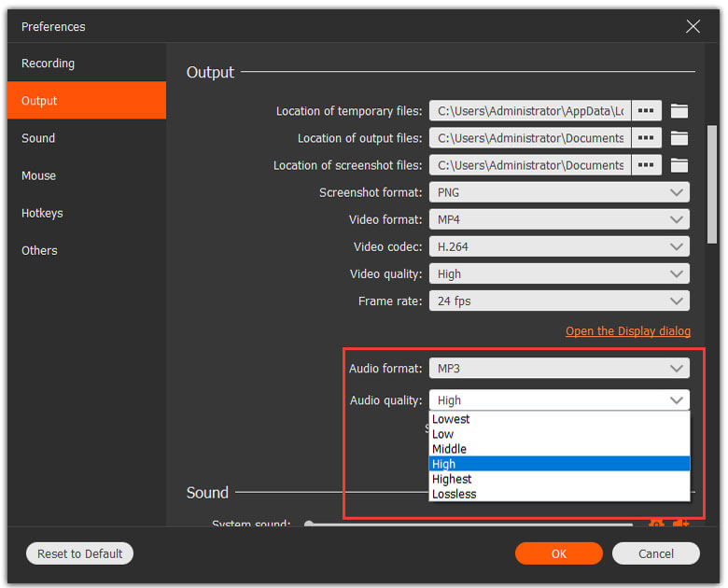Click the Open the Display dialog link
Screen dimensions: 728x588
pyautogui.click(x=628, y=330)
